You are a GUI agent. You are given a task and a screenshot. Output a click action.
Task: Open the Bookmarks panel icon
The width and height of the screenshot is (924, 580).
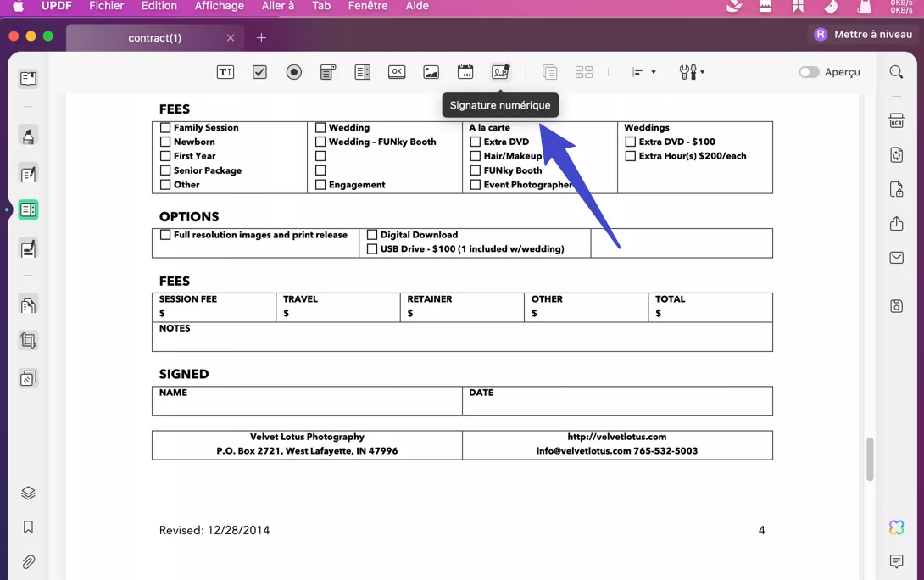28,527
